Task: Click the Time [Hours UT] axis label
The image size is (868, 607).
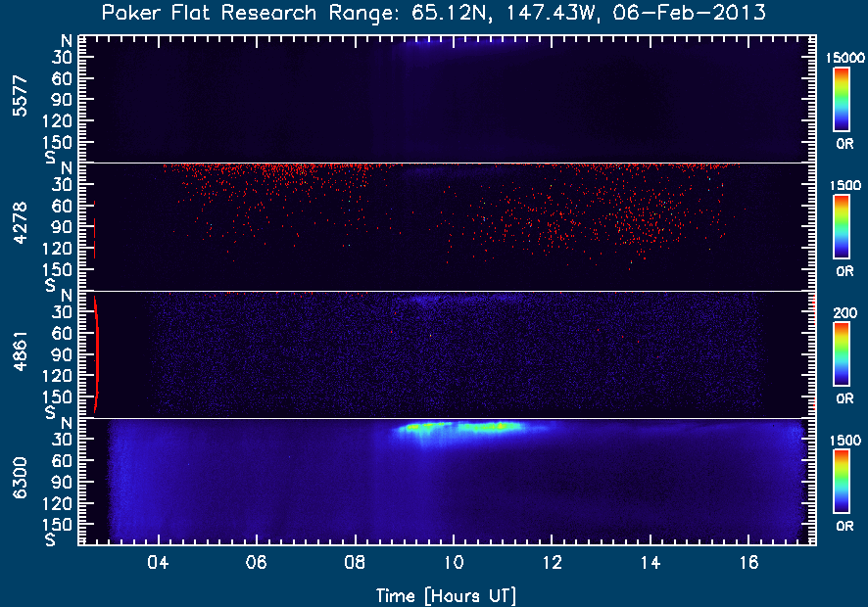Action: tap(446, 596)
